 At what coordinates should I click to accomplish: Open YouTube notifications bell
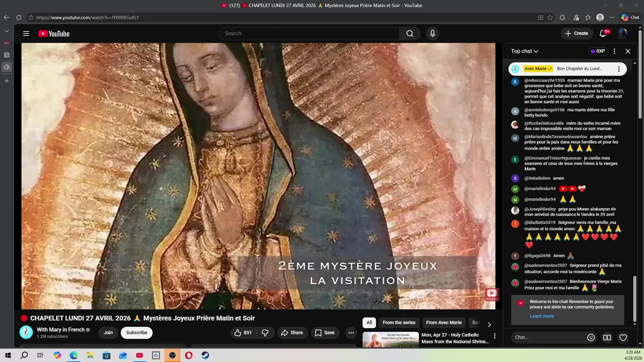[603, 34]
